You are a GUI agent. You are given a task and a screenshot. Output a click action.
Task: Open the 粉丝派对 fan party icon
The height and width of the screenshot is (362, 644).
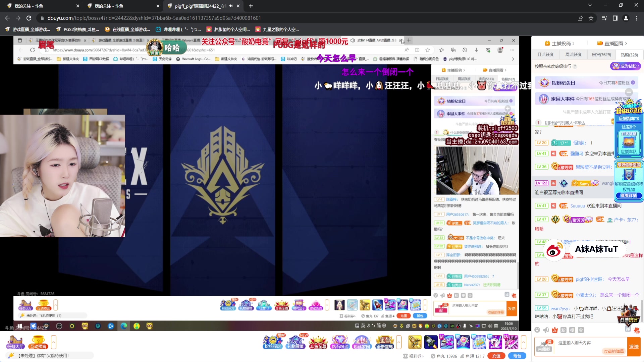pos(273,342)
